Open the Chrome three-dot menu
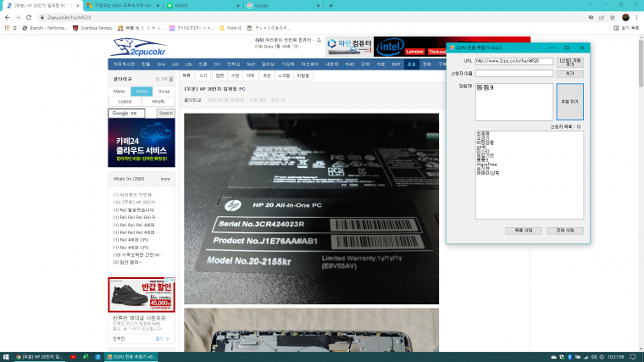Screen dimensions: 644x362 coord(637,17)
